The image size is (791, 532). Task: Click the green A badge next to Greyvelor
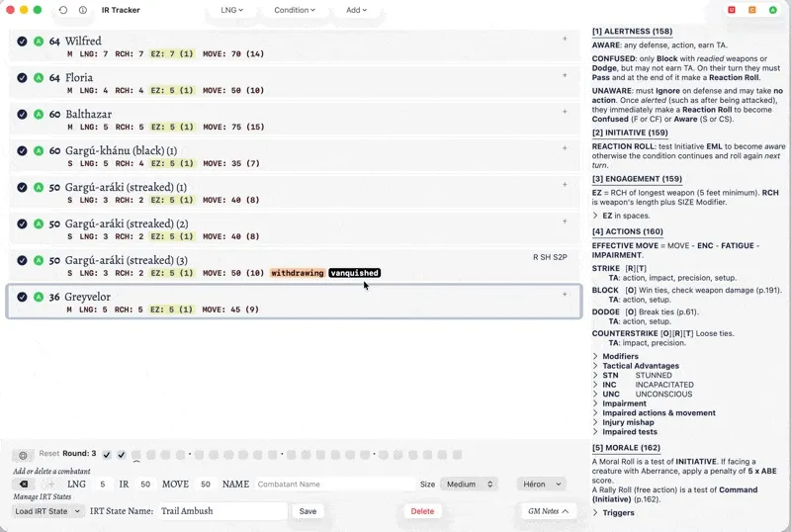point(39,297)
